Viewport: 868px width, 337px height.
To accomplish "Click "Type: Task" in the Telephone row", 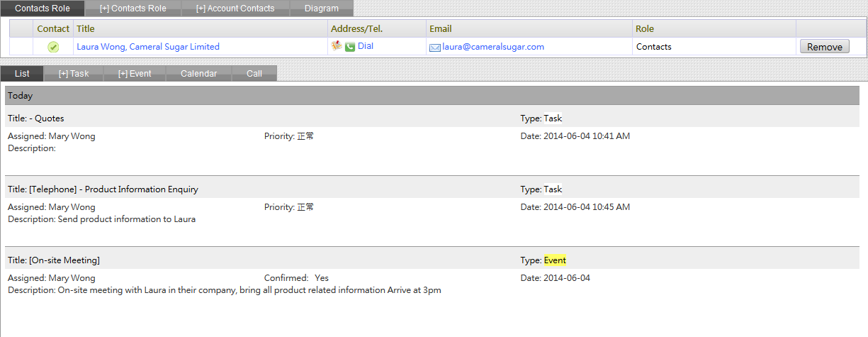I will pyautogui.click(x=541, y=189).
